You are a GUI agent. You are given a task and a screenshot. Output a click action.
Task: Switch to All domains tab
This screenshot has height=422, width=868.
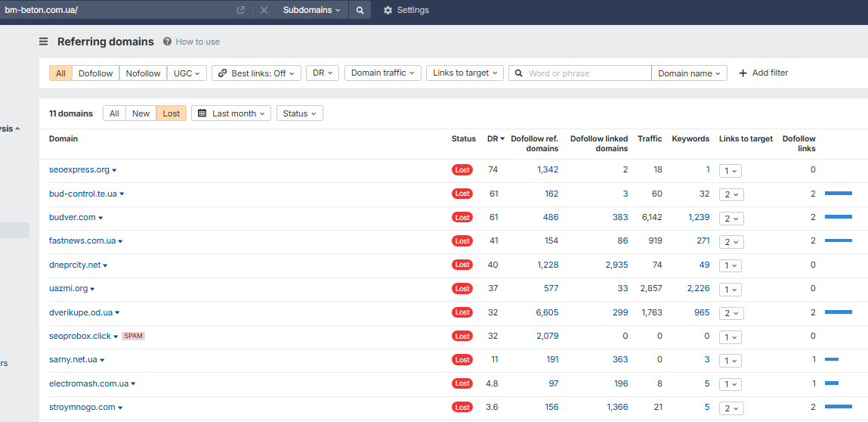coord(114,113)
